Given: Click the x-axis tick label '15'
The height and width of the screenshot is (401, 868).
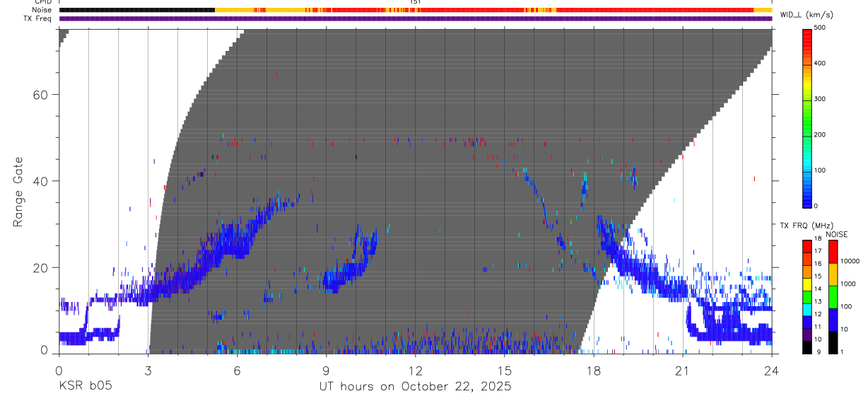Looking at the screenshot, I should click(x=505, y=371).
